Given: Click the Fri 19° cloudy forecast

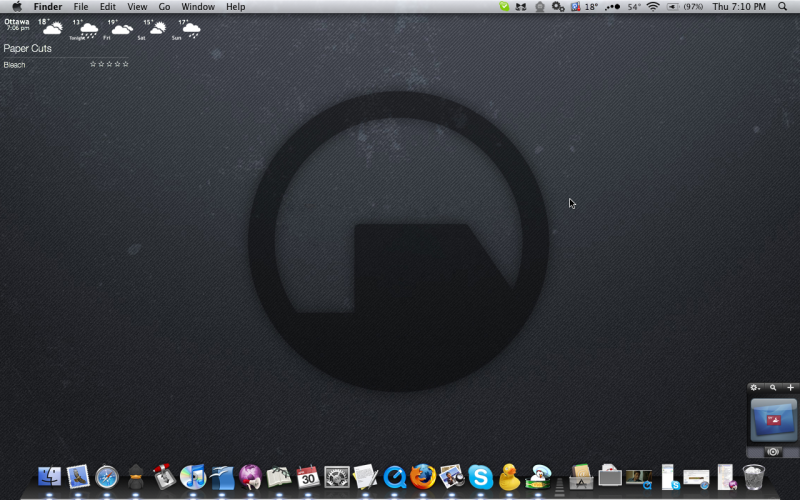Looking at the screenshot, I should (118, 30).
